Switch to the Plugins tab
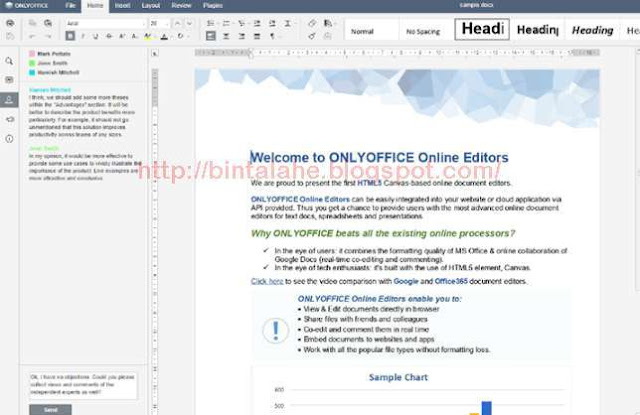Image resolution: width=640 pixels, height=415 pixels. (213, 5)
